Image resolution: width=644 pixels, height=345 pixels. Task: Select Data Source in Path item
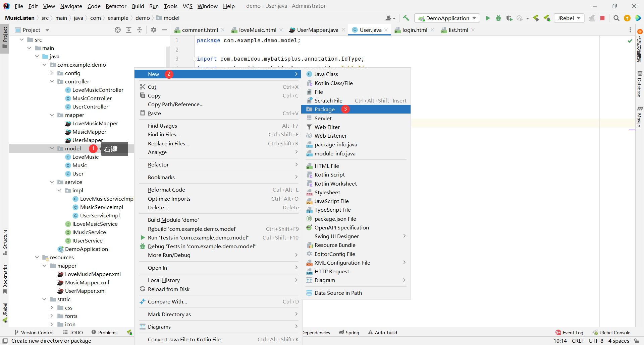(356, 293)
